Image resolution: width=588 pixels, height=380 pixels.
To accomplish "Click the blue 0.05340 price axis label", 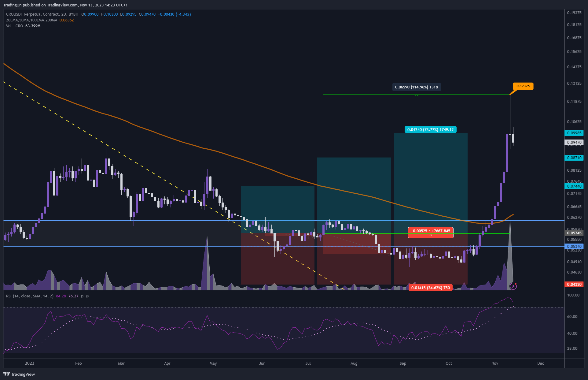I will (x=574, y=246).
